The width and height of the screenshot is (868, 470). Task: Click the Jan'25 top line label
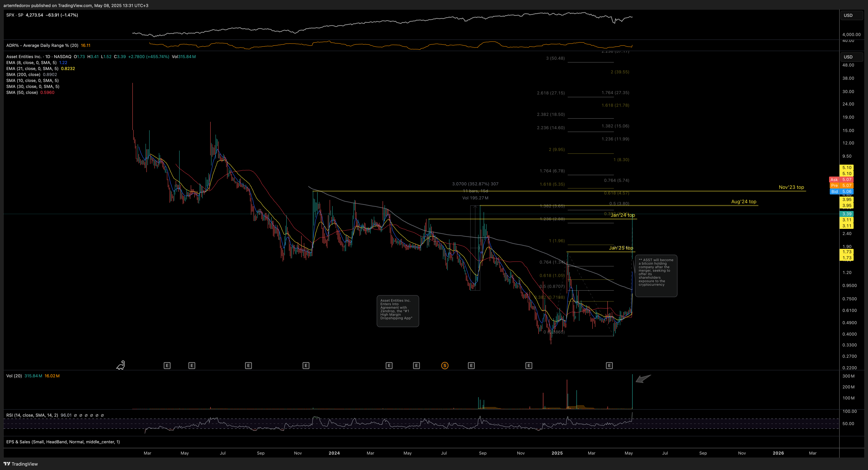click(621, 248)
